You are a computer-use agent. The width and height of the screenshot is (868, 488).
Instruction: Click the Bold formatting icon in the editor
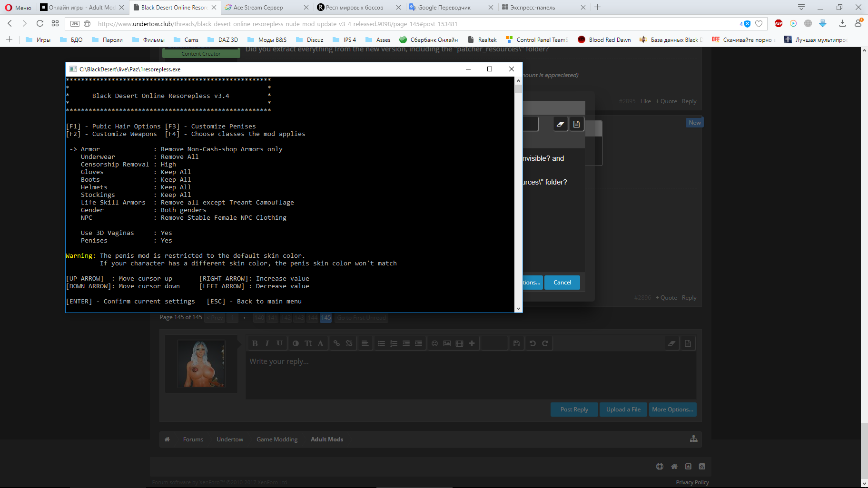tap(255, 343)
